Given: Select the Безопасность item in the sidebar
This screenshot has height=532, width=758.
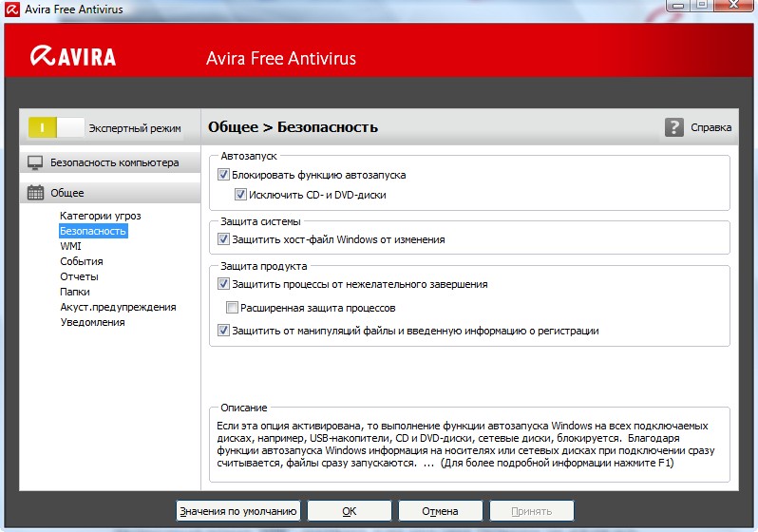Looking at the screenshot, I should (x=93, y=231).
